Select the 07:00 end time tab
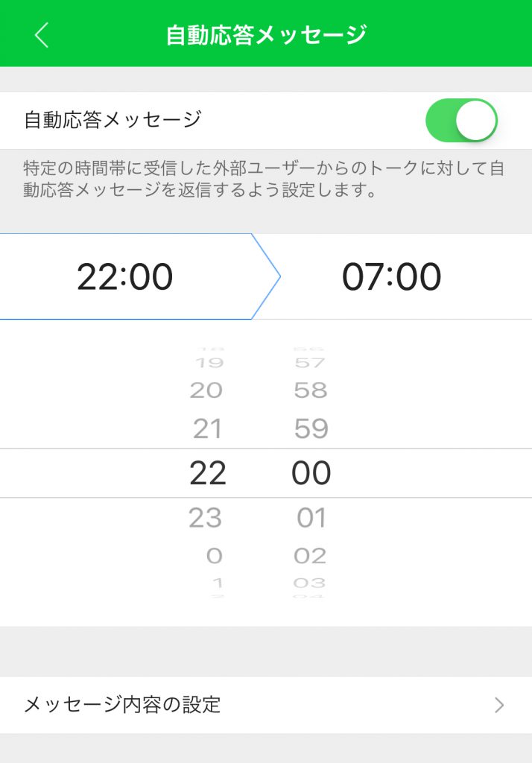532x763 pixels. [392, 277]
